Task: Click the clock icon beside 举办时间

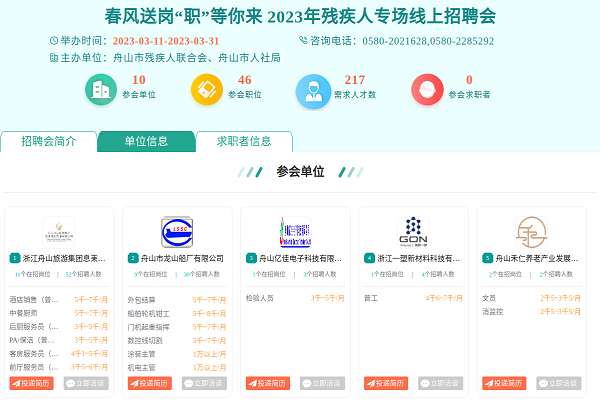Action: [x=54, y=40]
